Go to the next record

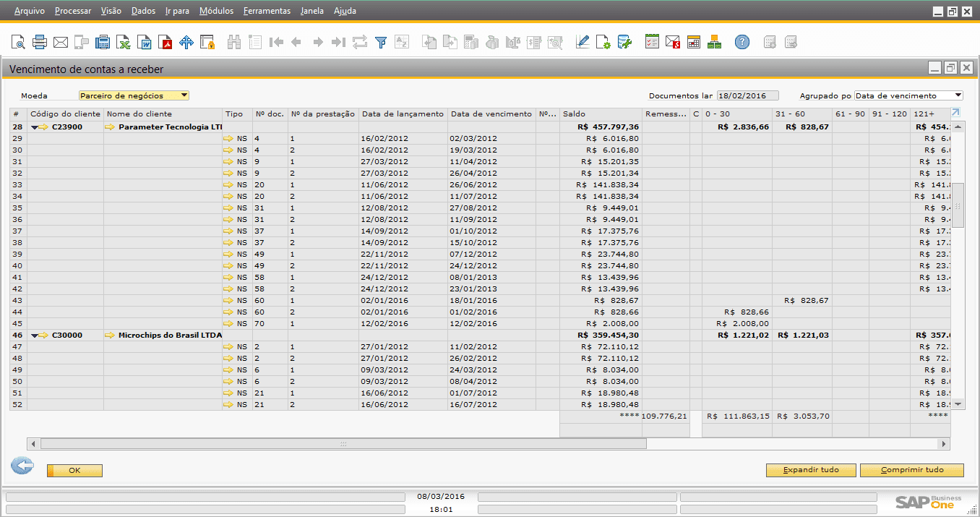coord(317,42)
